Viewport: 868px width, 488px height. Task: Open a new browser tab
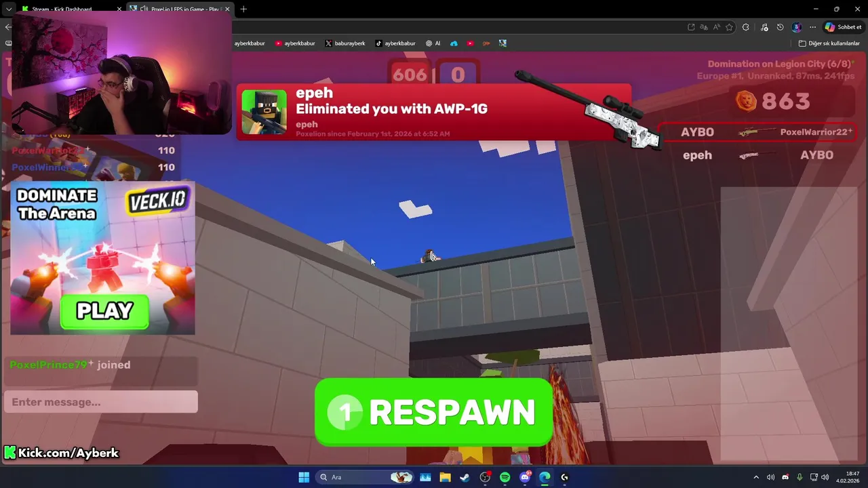(243, 9)
